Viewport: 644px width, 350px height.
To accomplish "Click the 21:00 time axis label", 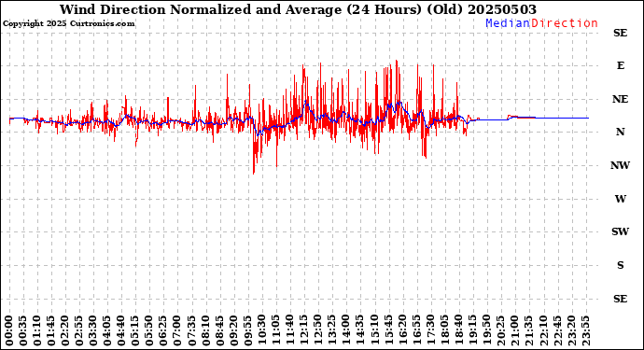I will (x=514, y=330).
